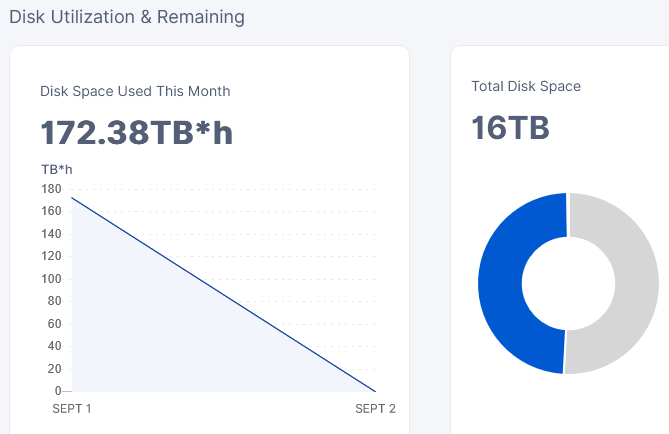Click the Disk Space Used This Month title

(135, 91)
